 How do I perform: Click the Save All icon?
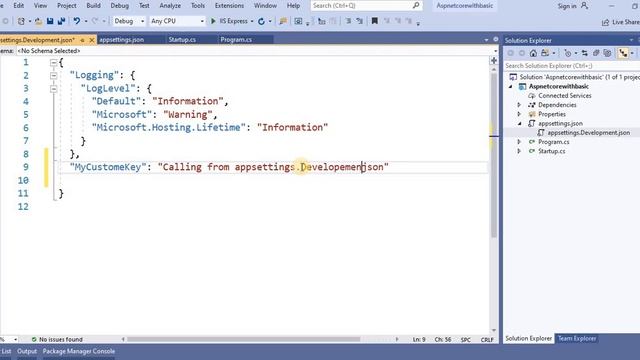[61, 21]
